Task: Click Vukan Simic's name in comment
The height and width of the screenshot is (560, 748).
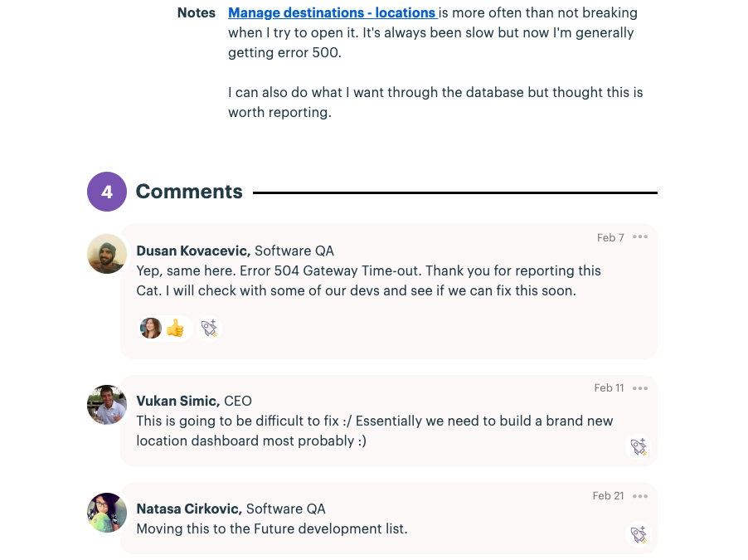Action: [178, 401]
